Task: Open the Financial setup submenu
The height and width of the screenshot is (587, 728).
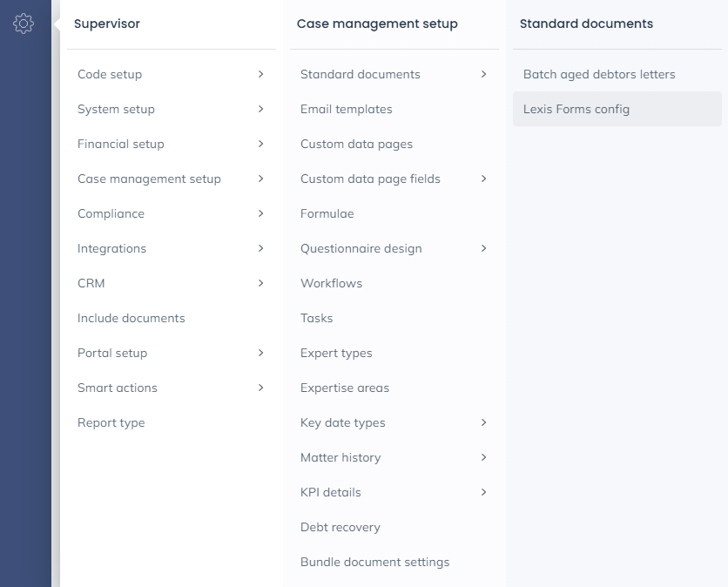Action: (x=121, y=144)
